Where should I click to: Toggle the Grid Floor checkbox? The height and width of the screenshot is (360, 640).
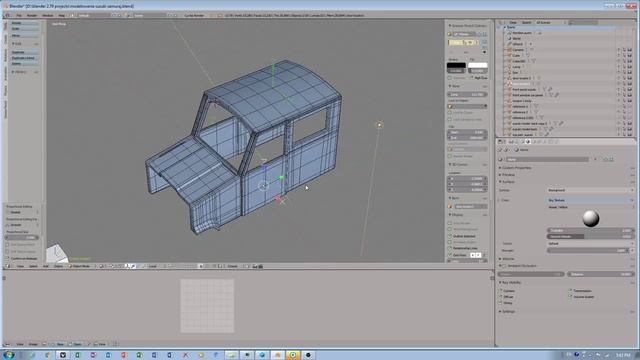(x=450, y=255)
